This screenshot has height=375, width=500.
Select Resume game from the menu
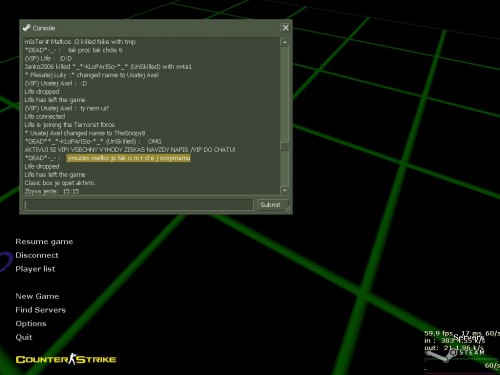[x=44, y=242]
